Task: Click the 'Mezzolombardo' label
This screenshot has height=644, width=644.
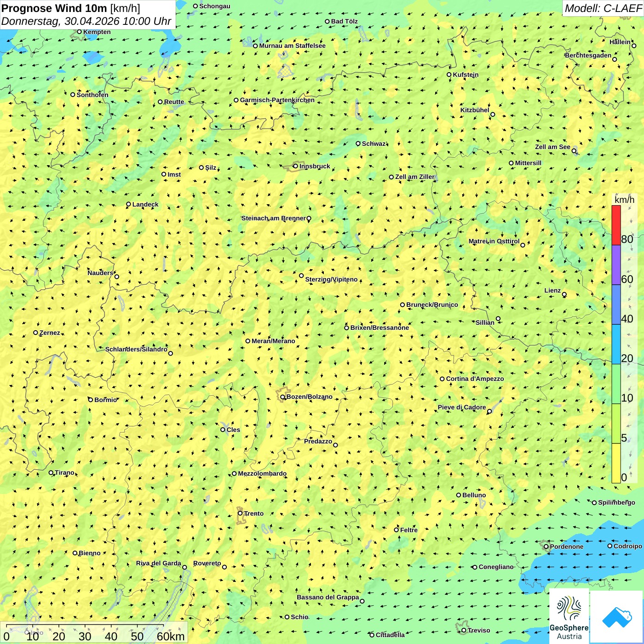Action: click(x=262, y=473)
